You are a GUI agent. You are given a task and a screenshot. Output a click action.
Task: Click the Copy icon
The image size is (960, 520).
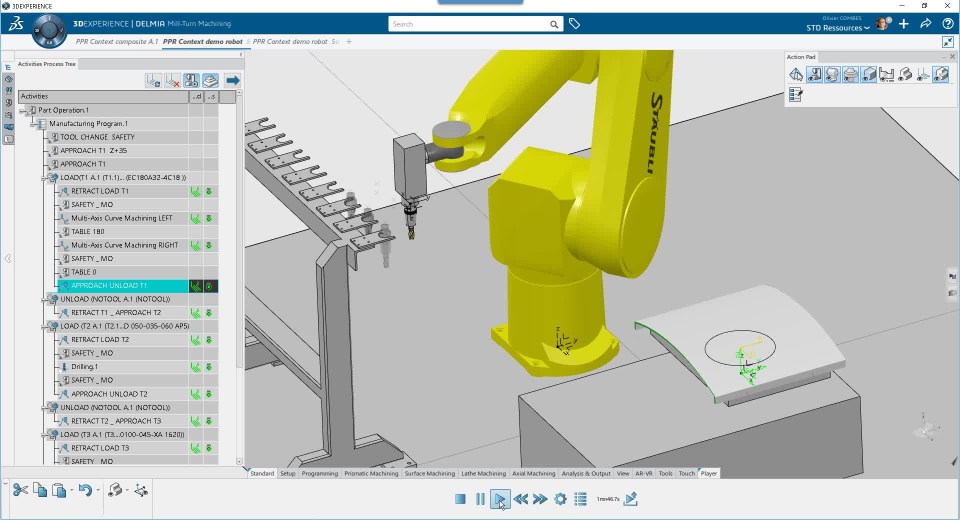(40, 490)
